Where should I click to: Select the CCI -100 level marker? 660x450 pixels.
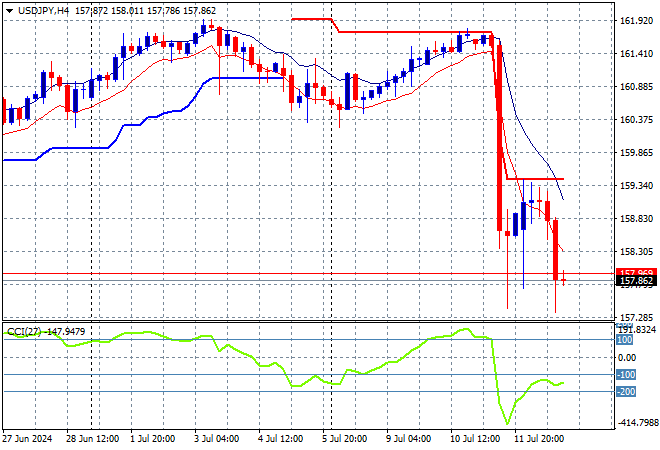point(625,374)
